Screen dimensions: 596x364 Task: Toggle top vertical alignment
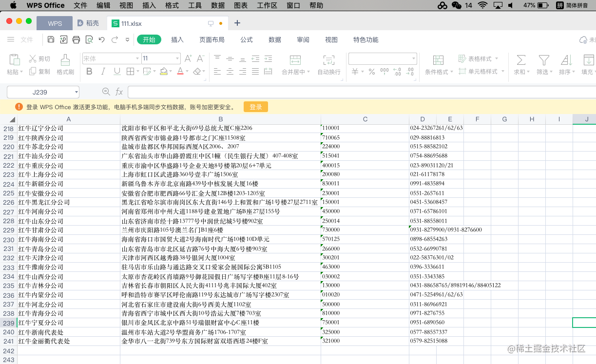pyautogui.click(x=217, y=58)
